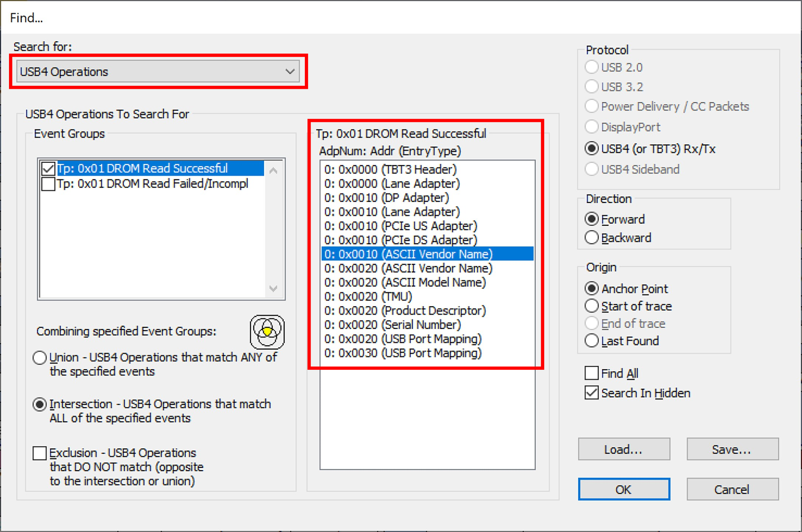
Task: Click the Load... button
Action: click(x=624, y=449)
